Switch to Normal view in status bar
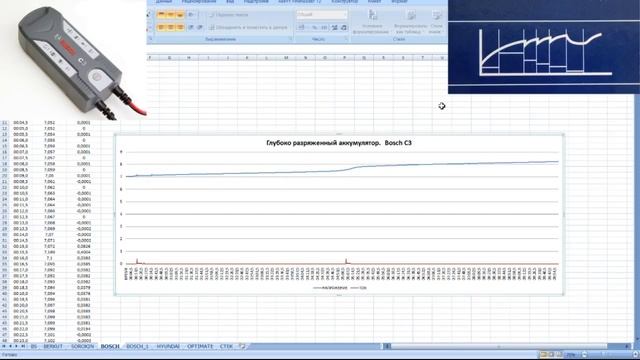Viewport: 640px width, 360px height. 543,355
